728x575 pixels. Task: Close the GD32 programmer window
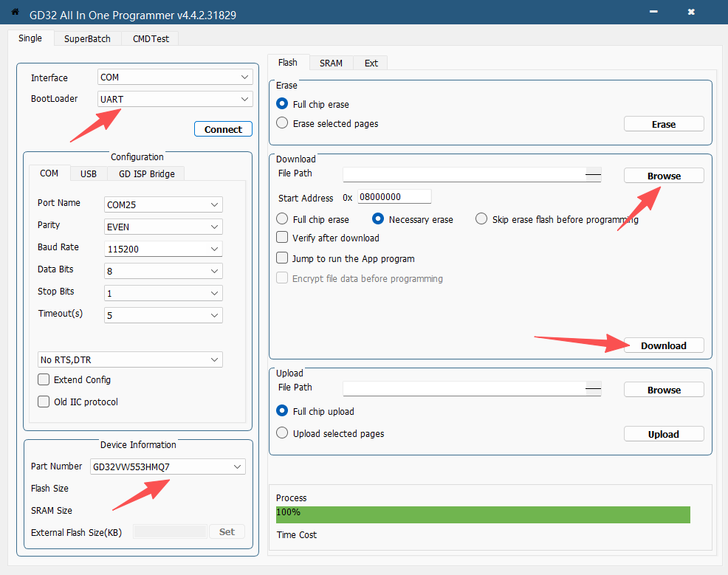[x=691, y=12]
